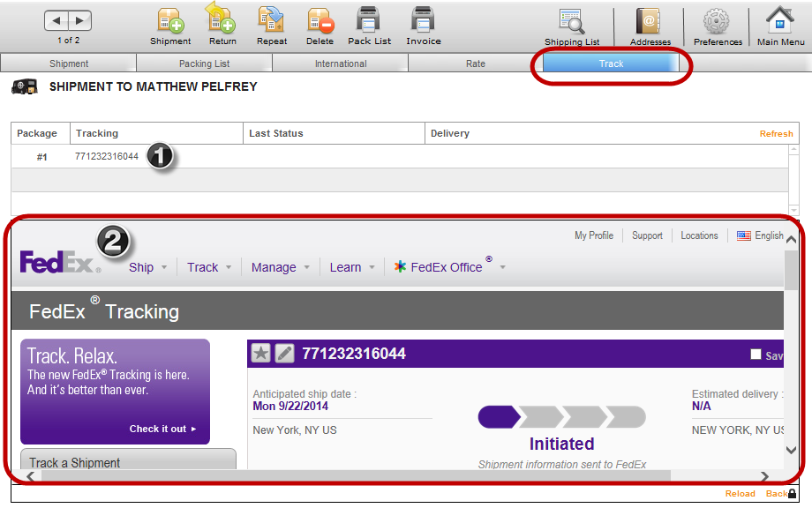Print the Invoice
The width and height of the screenshot is (812, 508).
click(x=423, y=26)
